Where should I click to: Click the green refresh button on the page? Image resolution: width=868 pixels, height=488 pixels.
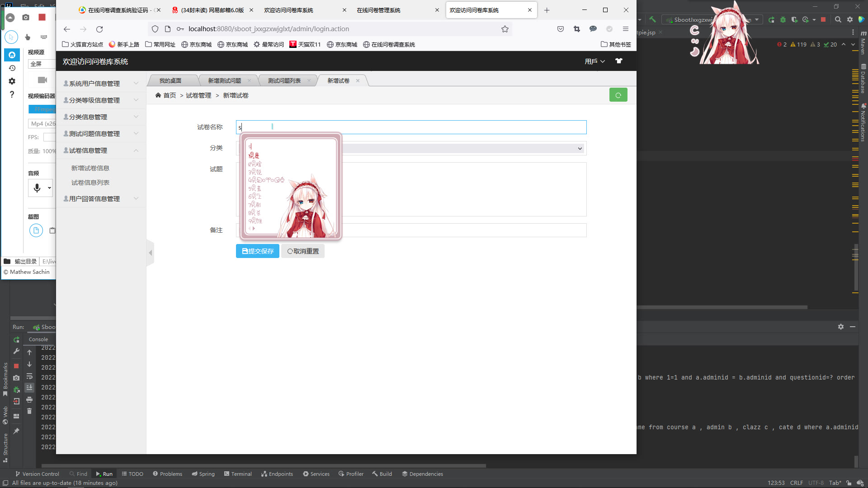[x=618, y=95]
